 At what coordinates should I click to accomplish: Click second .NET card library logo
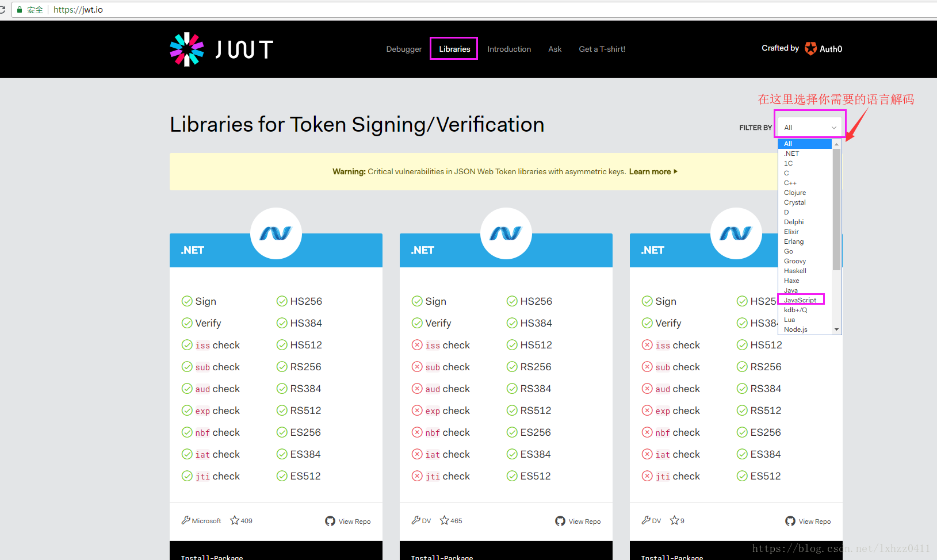(506, 233)
